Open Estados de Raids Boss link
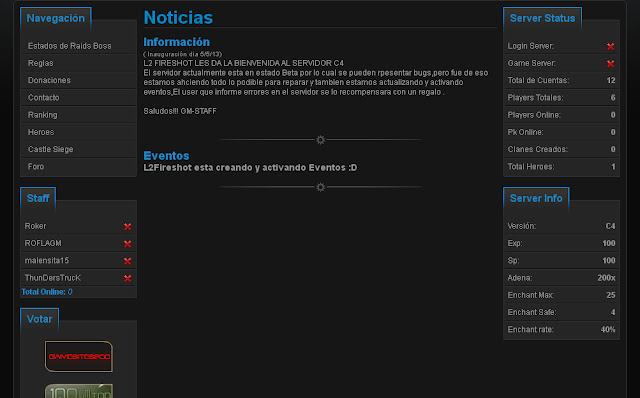Screen dimensions: 640x398 (69, 46)
